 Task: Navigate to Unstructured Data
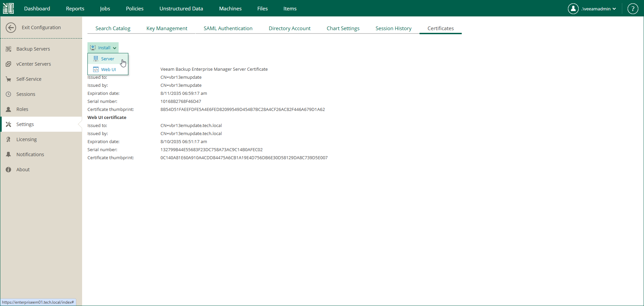[181, 8]
